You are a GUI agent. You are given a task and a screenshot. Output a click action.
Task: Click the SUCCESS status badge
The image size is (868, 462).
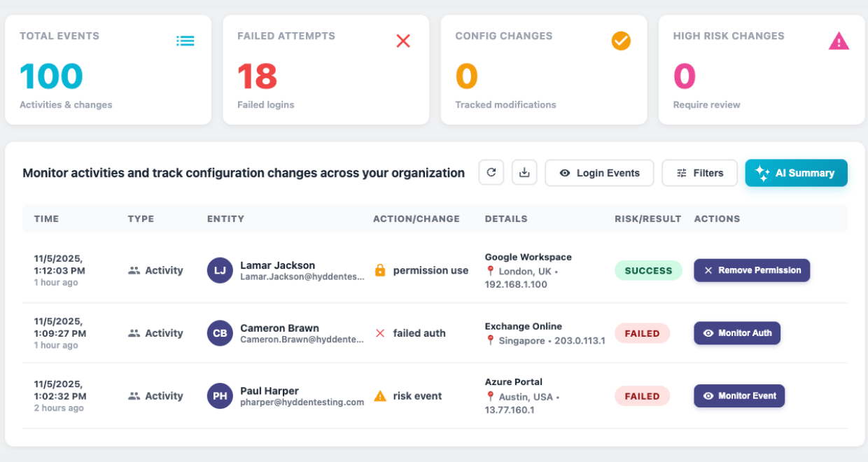(x=648, y=271)
